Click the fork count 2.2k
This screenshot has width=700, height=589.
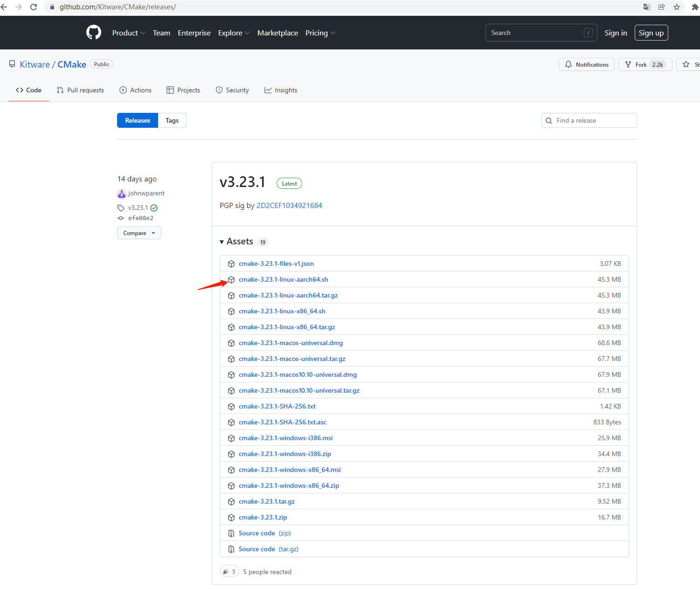pos(658,64)
